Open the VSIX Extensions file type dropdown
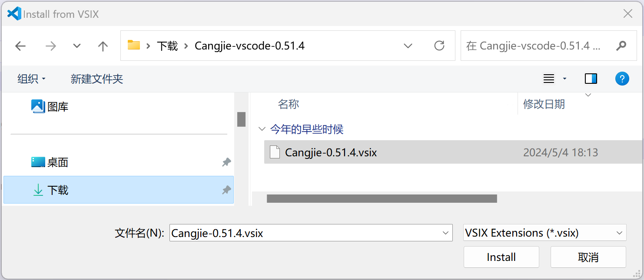The height and width of the screenshot is (280, 644). pos(545,233)
